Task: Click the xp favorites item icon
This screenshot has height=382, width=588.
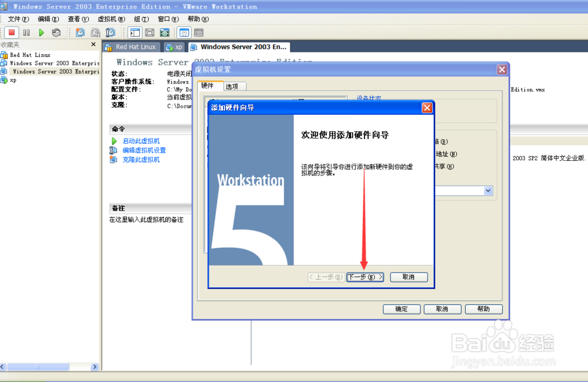Action: [x=4, y=80]
